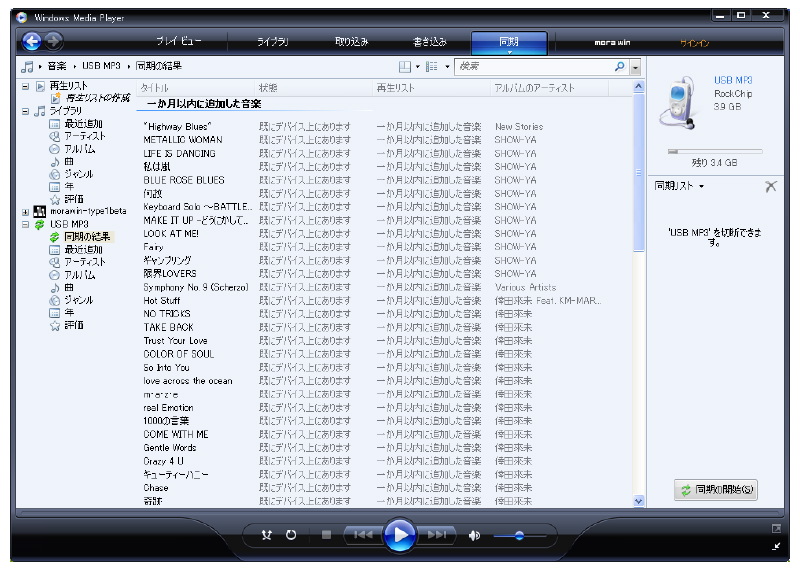Adjust the volume slider
The height and width of the screenshot is (570, 800).
519,535
